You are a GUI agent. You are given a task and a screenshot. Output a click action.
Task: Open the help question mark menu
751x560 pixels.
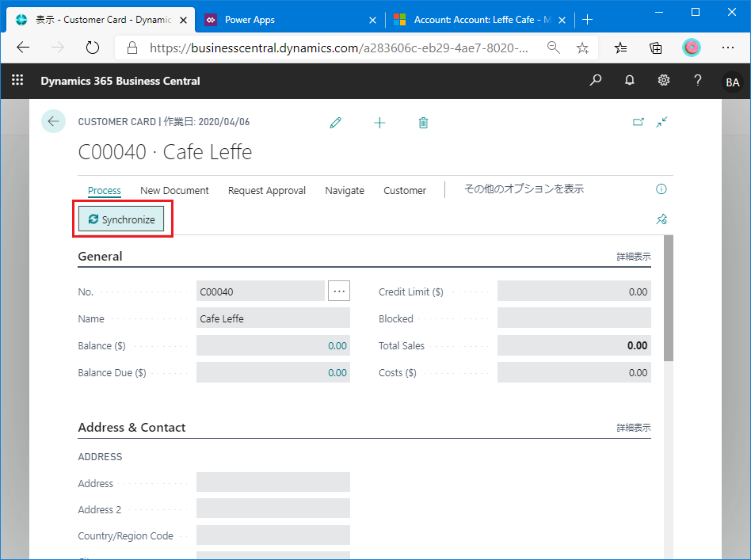click(697, 80)
